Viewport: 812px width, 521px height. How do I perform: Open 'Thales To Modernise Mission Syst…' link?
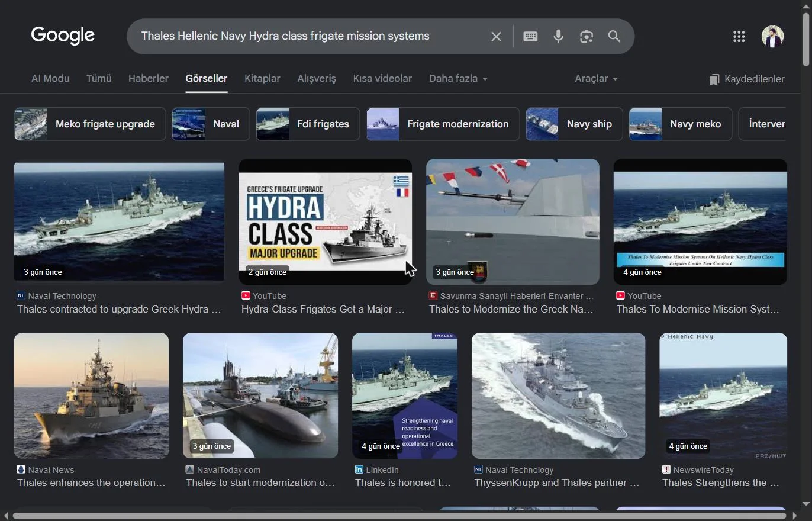698,309
